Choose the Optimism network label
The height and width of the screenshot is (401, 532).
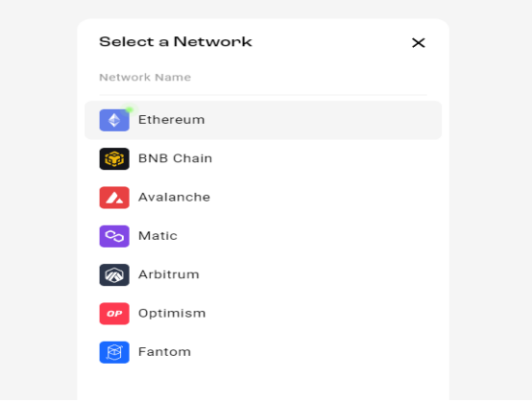[172, 313]
